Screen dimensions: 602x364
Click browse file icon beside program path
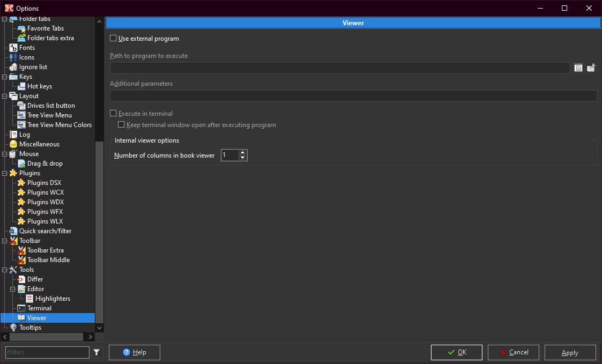point(578,68)
